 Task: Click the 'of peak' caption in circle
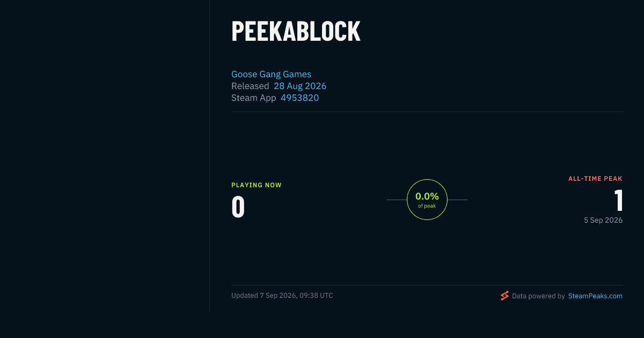[427, 206]
